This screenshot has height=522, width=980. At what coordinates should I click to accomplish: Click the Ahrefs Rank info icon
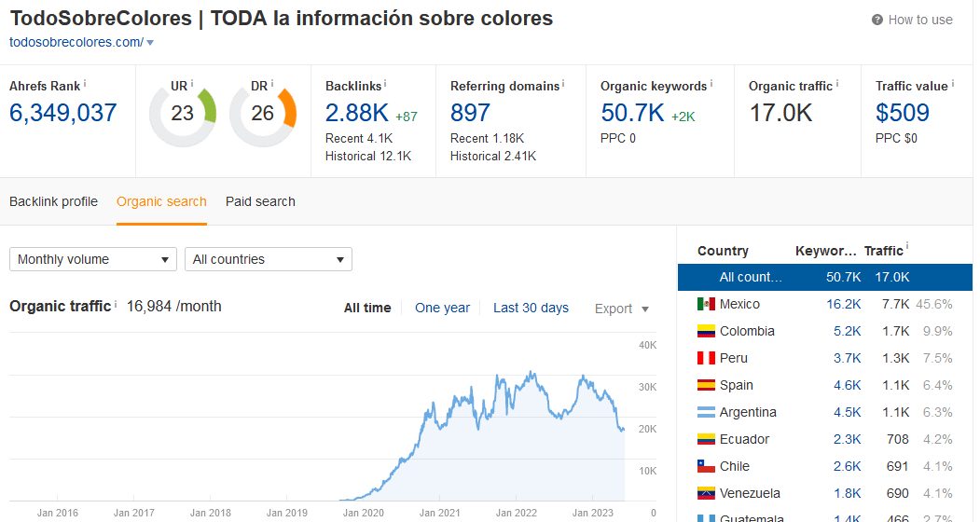point(85,83)
